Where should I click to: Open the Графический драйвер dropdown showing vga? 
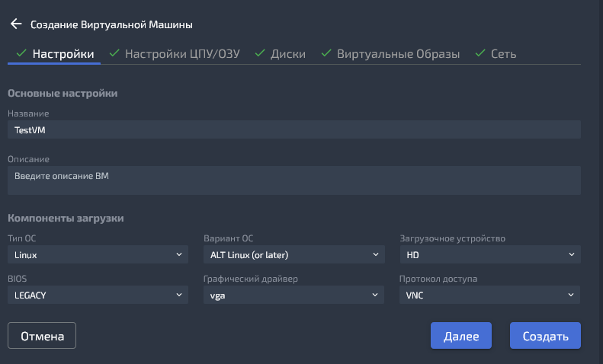tap(293, 295)
